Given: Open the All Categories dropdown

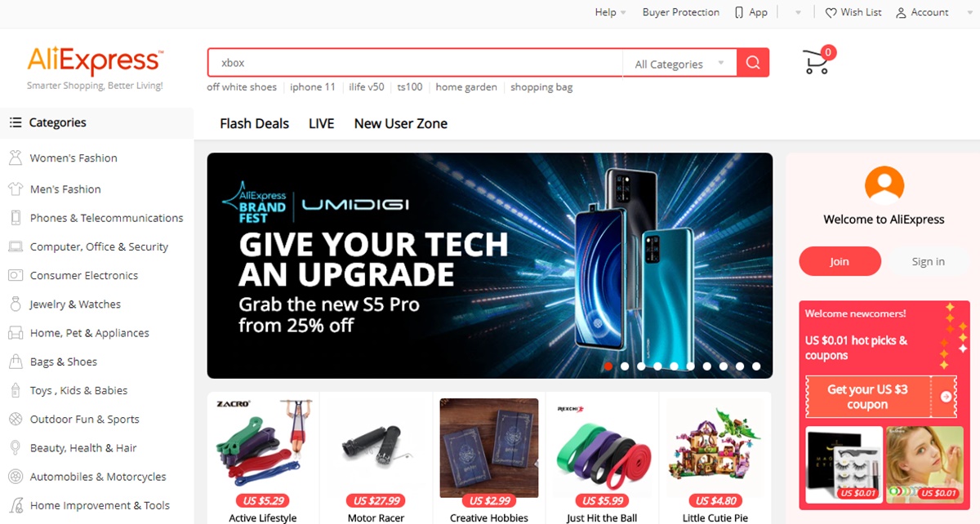Looking at the screenshot, I should tap(679, 64).
